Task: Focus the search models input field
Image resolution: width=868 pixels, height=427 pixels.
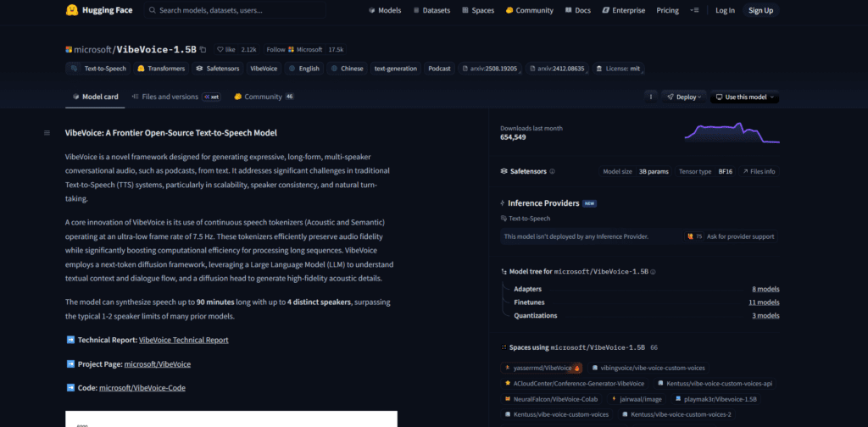Action: click(x=236, y=10)
